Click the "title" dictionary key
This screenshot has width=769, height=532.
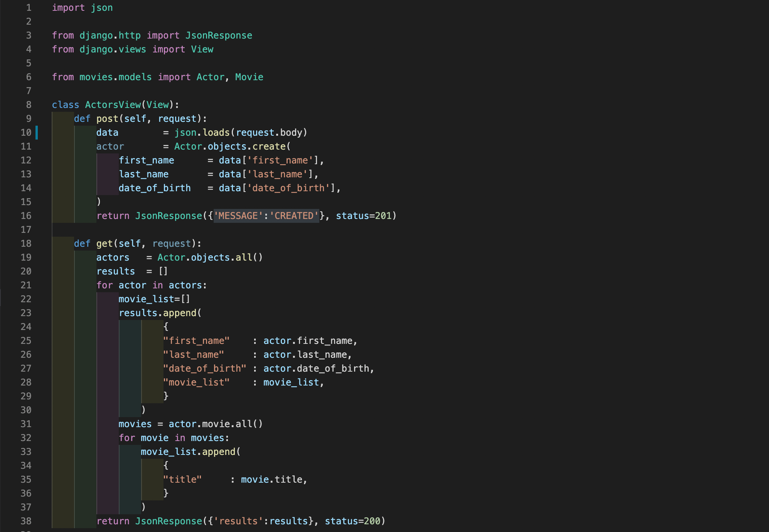click(182, 480)
